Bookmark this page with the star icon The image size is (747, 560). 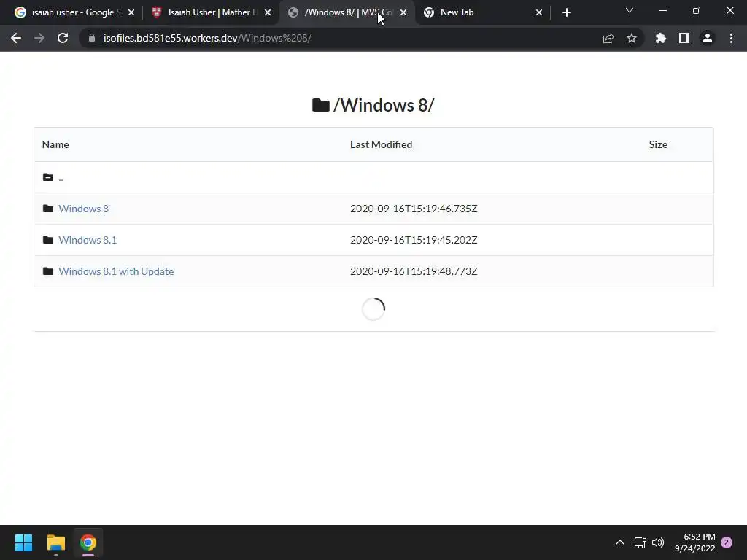632,38
